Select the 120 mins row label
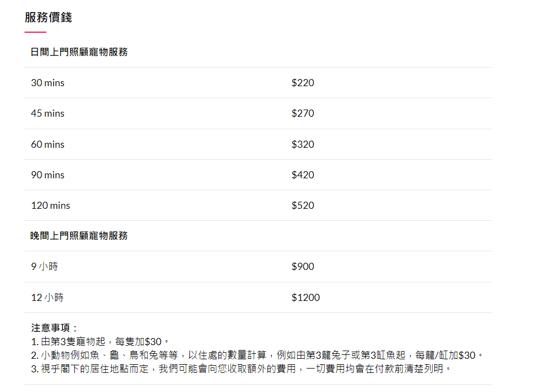Screen dimensions: 550x392 [x=51, y=206]
